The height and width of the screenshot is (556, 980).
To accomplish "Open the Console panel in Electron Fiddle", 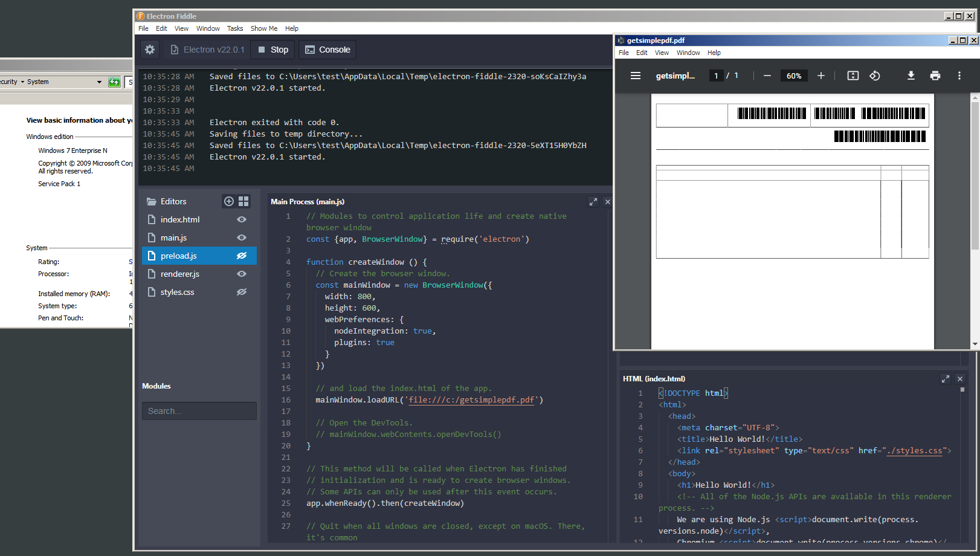I will [327, 49].
